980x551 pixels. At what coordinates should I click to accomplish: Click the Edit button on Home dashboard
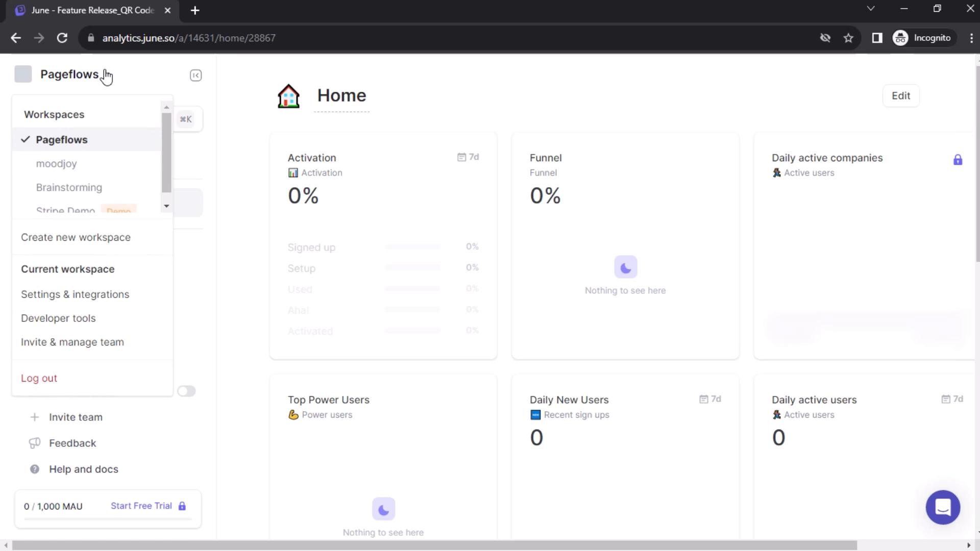coord(900,95)
